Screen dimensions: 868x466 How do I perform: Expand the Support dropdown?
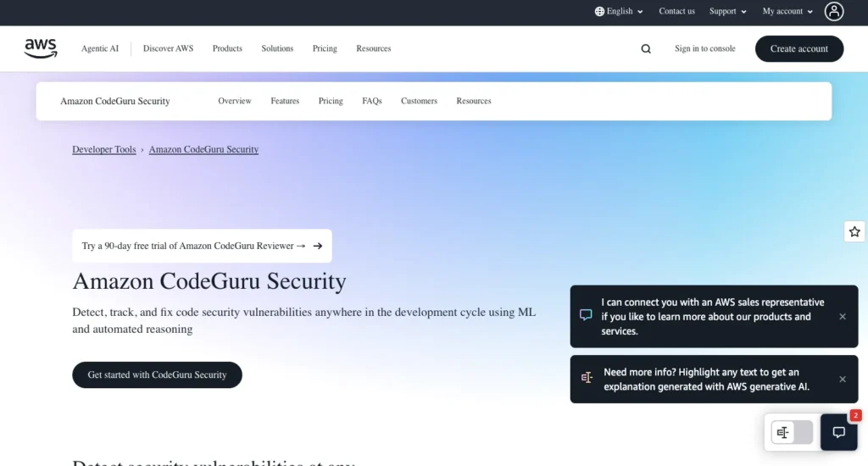[727, 11]
